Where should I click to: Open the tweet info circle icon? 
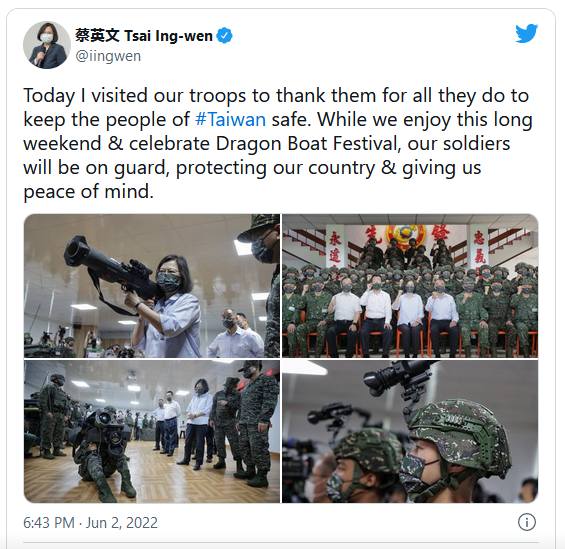[526, 522]
